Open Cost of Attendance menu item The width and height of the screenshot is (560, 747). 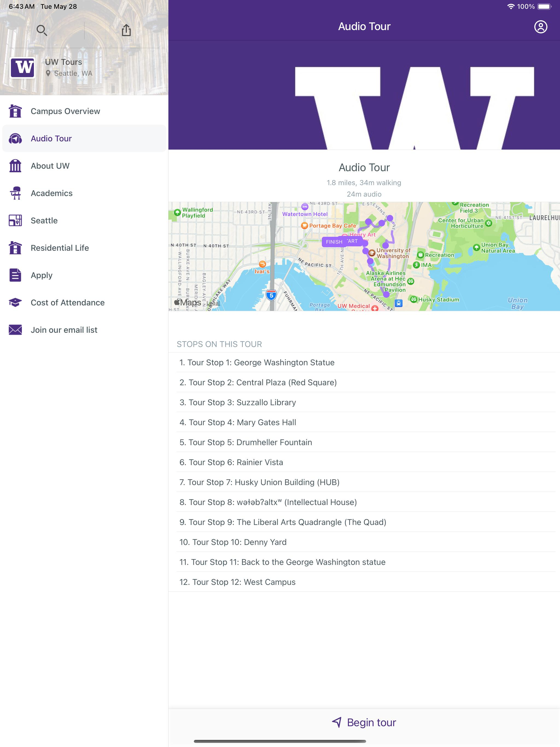pyautogui.click(x=84, y=303)
